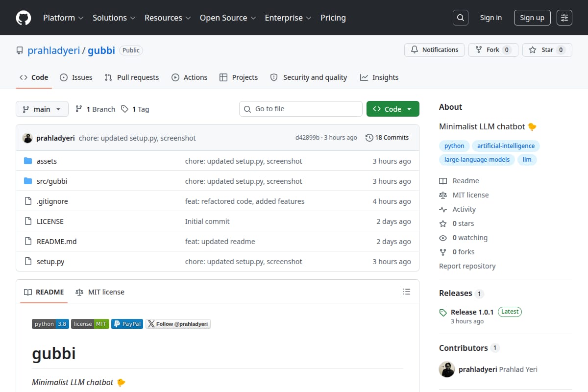This screenshot has width=588, height=392.
Task: Click the assets folder icon
Action: 28,161
